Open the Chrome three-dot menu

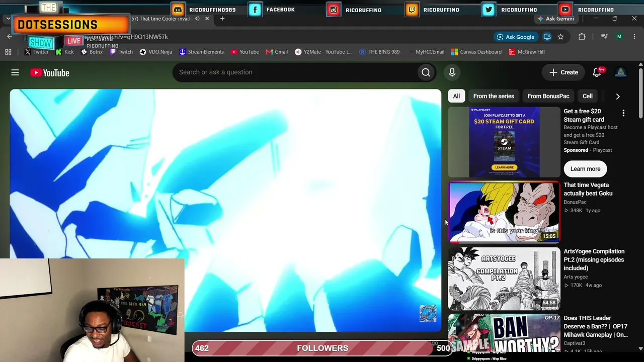point(634,37)
